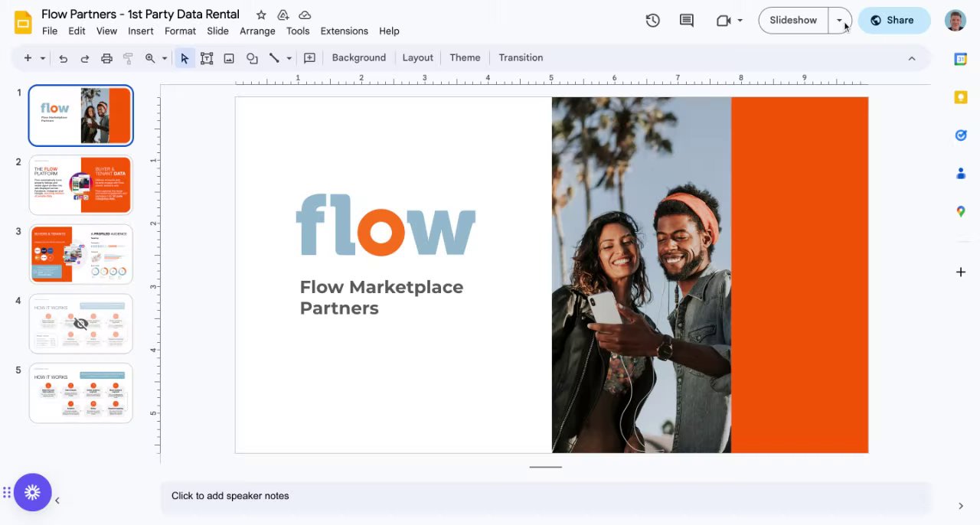980x525 pixels.
Task: Open version history clock icon
Action: [652, 21]
